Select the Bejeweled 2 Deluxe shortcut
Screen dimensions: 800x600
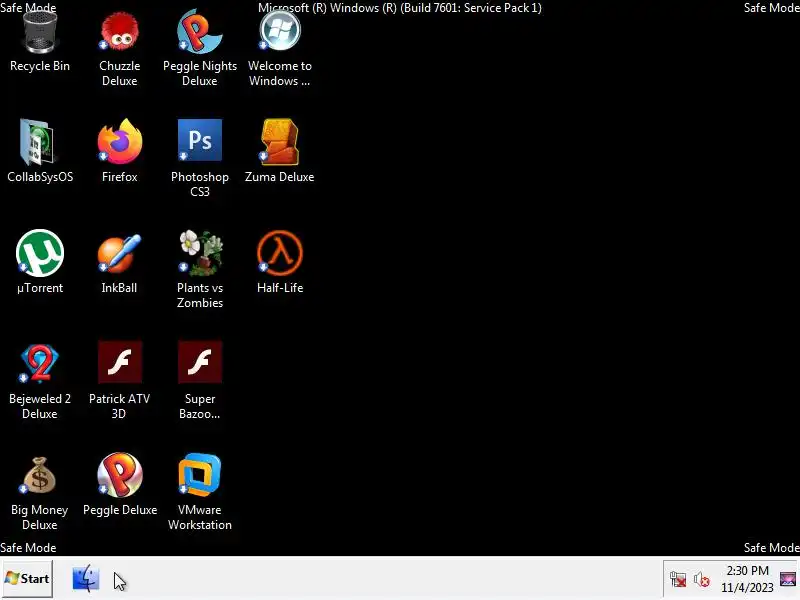point(40,363)
